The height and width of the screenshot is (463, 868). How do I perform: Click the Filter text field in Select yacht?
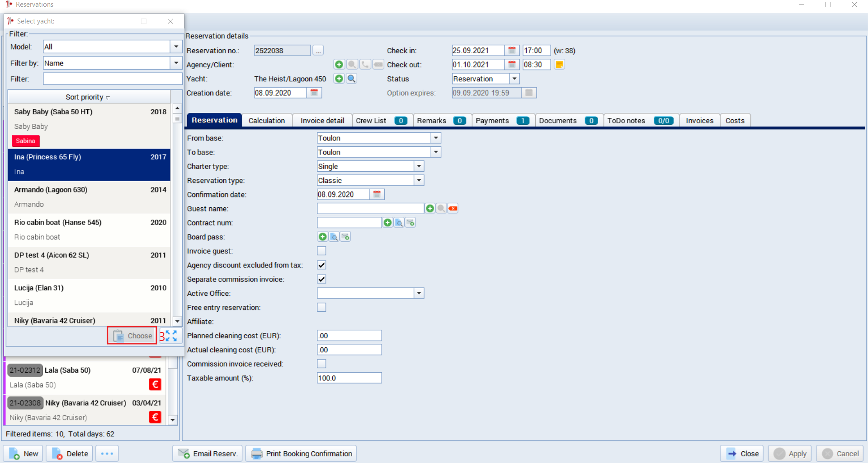pyautogui.click(x=113, y=79)
